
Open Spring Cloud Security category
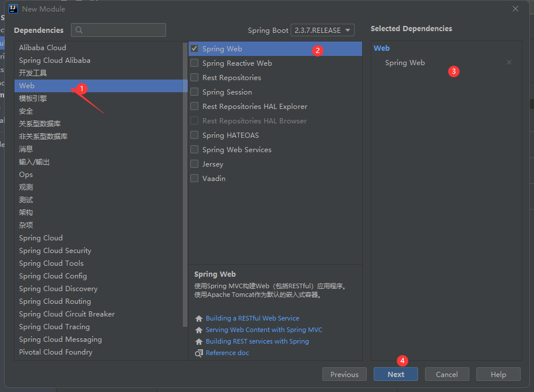pos(99,251)
